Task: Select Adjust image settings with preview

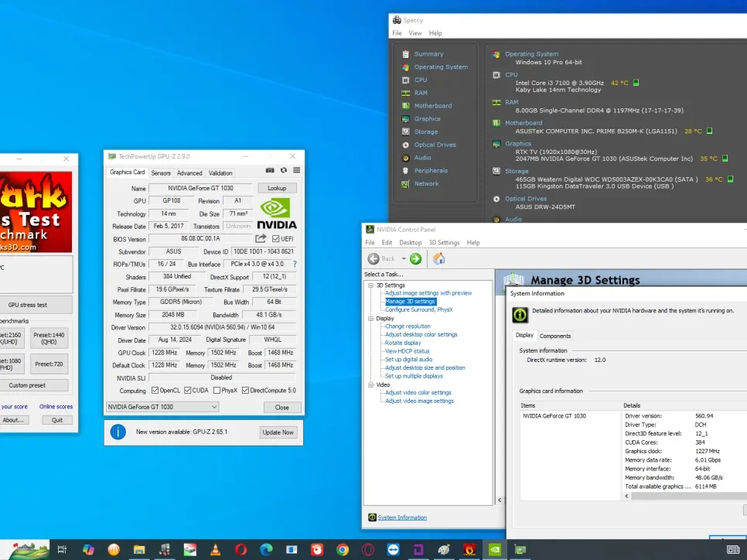Action: click(x=428, y=293)
